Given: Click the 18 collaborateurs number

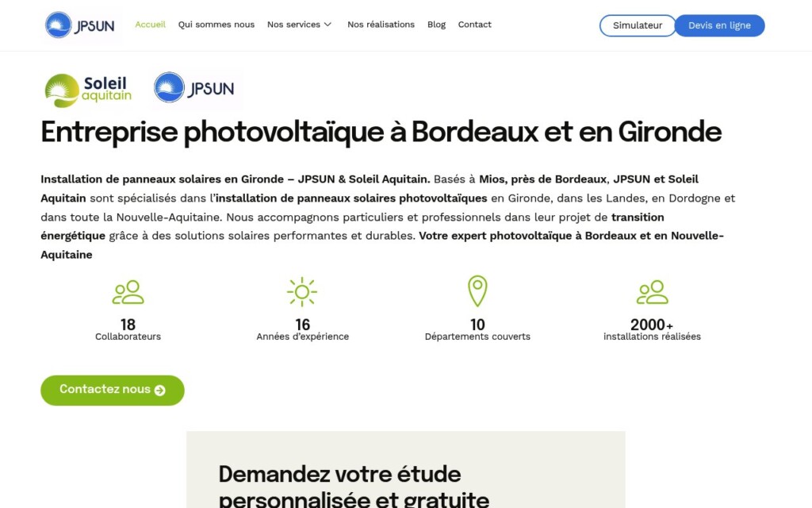Looking at the screenshot, I should pyautogui.click(x=128, y=325).
